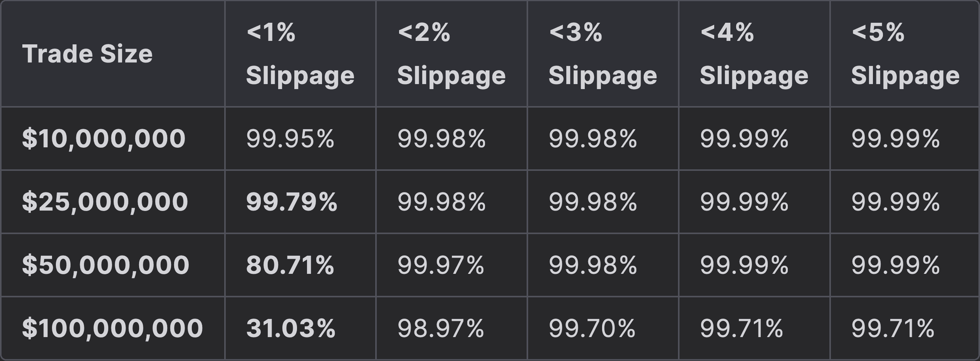This screenshot has width=980, height=361.
Task: Click the 99.70% value cell
Action: 592,328
